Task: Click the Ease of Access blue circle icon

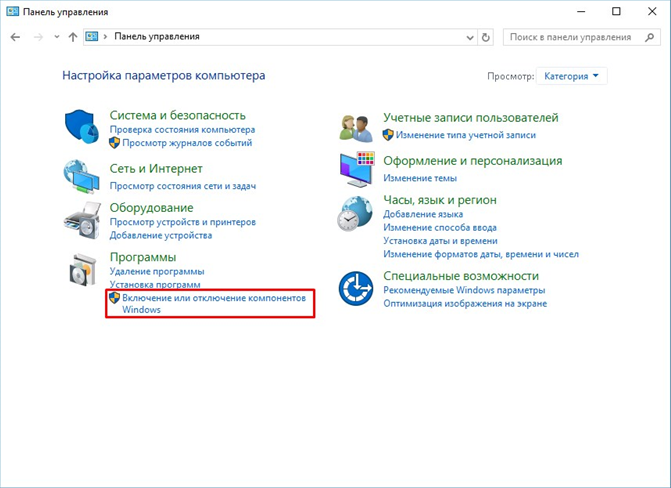Action: (x=356, y=288)
